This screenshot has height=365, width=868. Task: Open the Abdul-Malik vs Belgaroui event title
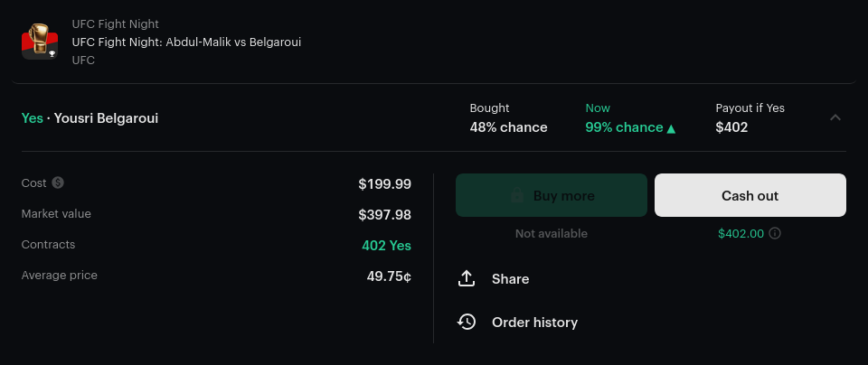point(186,42)
